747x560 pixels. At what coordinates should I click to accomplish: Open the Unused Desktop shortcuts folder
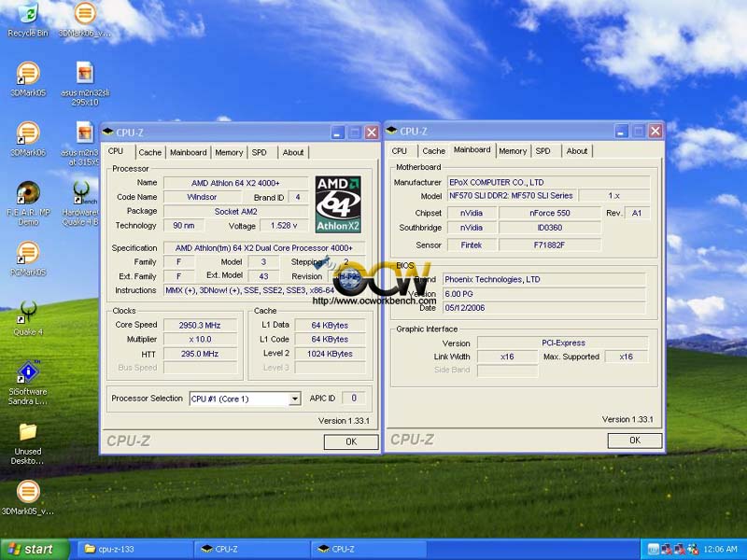point(28,444)
